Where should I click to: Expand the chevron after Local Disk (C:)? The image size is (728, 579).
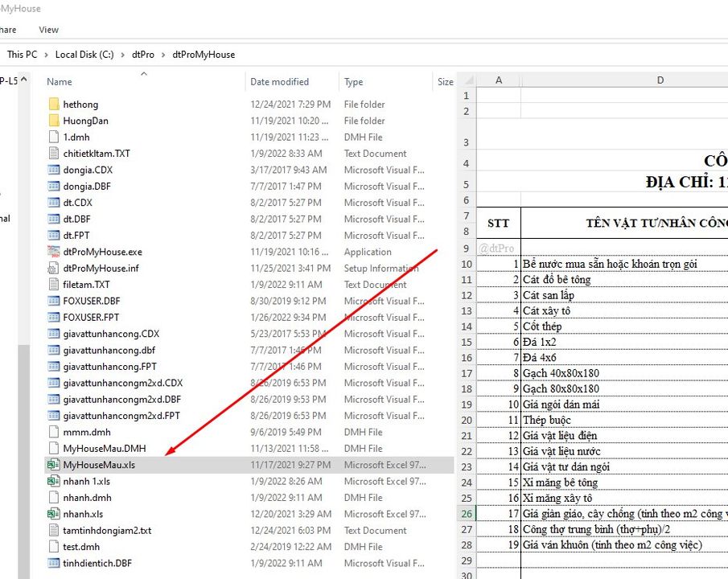click(123, 55)
